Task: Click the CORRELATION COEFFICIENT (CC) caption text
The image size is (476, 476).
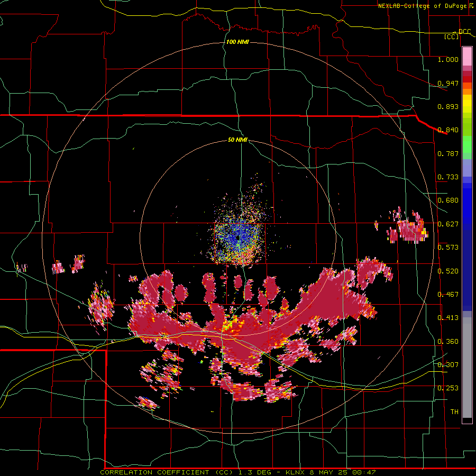Action: coord(167,472)
